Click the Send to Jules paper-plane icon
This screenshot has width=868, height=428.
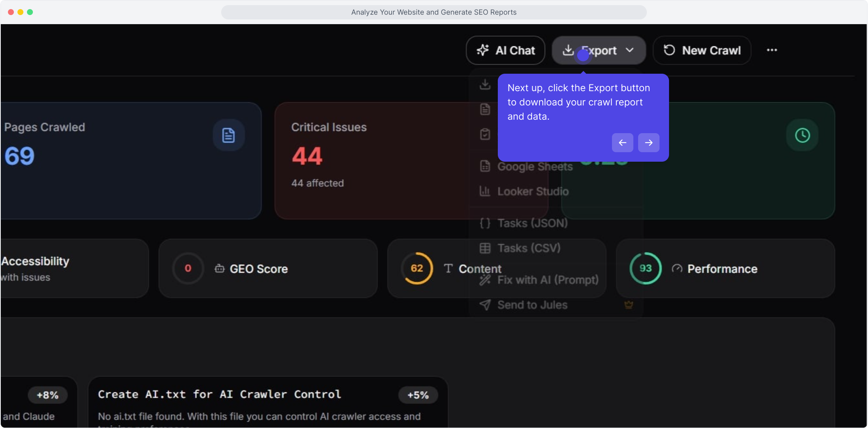click(x=485, y=305)
